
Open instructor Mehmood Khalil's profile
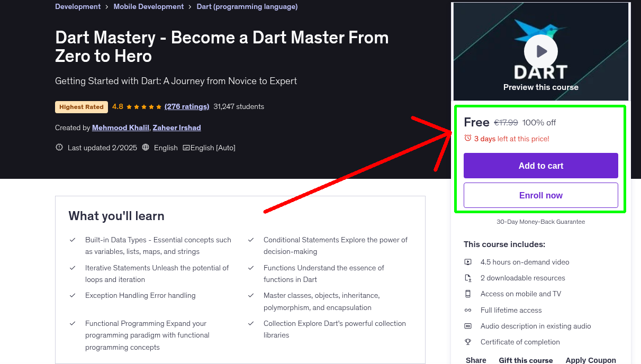click(120, 128)
